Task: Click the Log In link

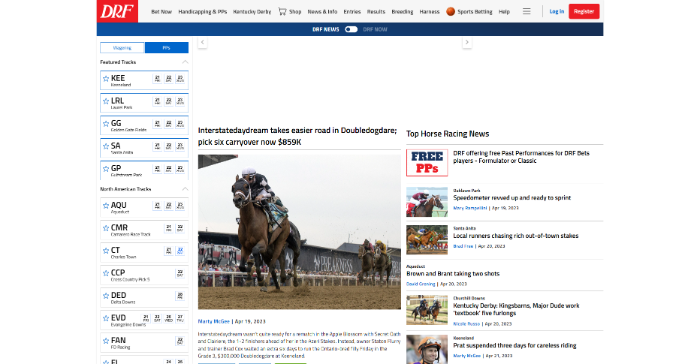Action: 557,12
